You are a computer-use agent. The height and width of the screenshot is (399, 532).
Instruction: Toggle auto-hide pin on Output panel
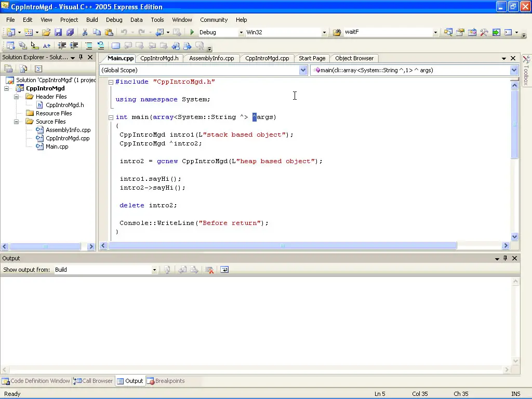[505, 258]
